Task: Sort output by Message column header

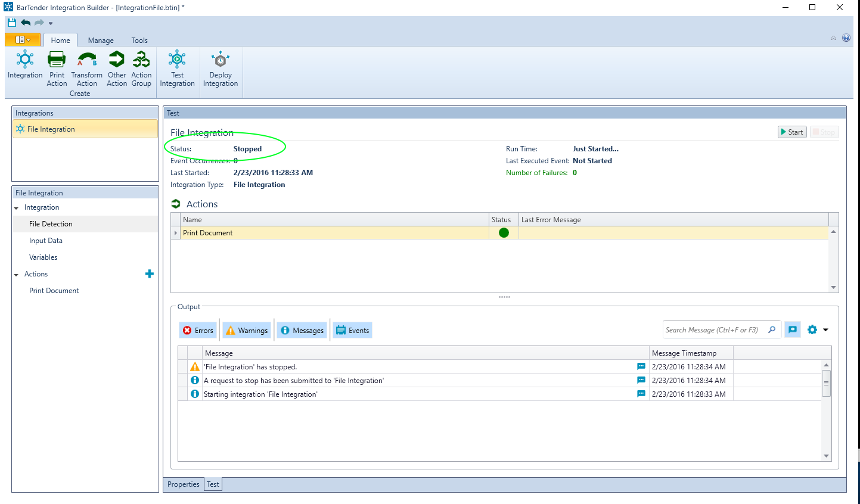Action: 426,353
